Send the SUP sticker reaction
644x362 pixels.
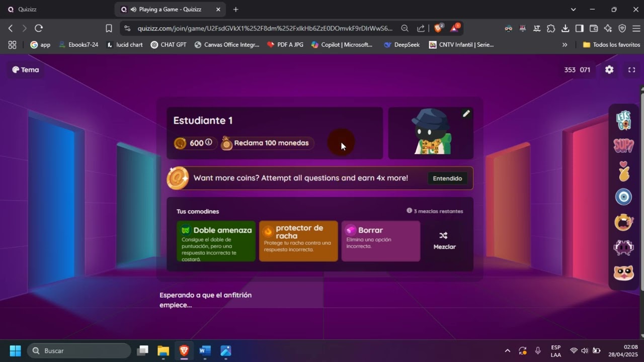click(x=624, y=146)
